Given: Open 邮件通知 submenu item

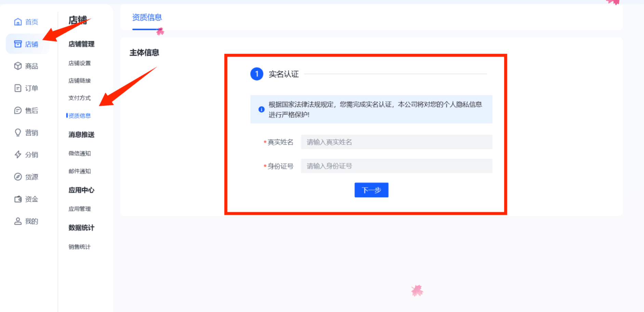Looking at the screenshot, I should click(x=79, y=171).
